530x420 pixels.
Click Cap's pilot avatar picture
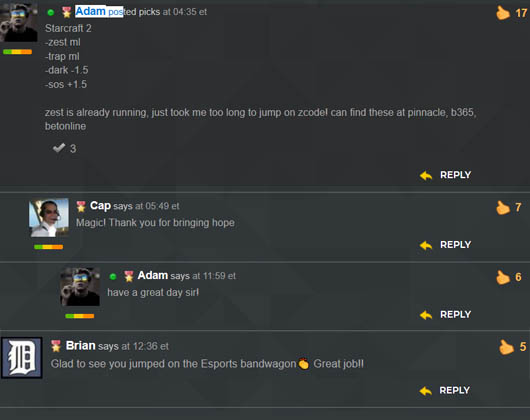pos(49,218)
